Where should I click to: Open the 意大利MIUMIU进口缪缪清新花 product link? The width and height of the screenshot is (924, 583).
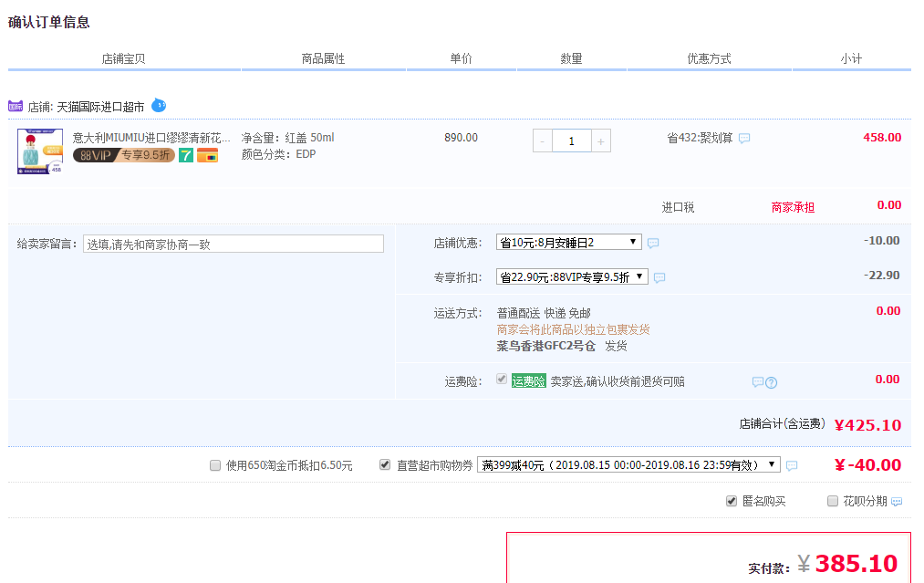coord(151,138)
